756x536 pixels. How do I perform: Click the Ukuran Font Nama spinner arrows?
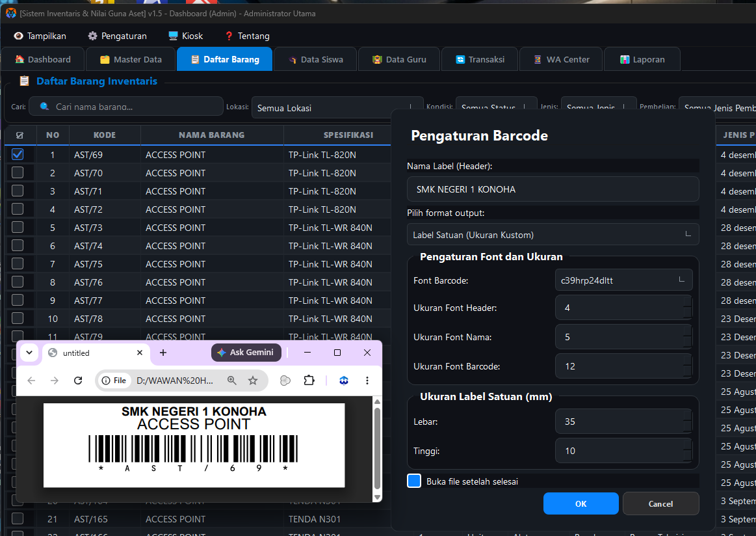(x=688, y=337)
